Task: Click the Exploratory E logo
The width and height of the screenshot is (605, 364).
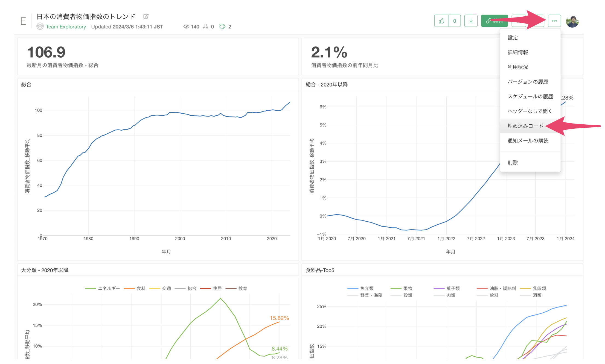Action: tap(23, 21)
